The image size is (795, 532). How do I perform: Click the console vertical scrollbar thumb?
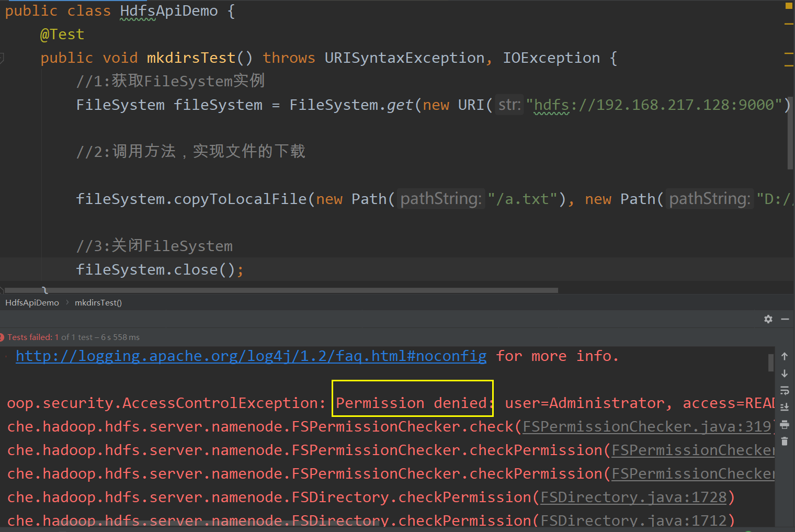(x=770, y=363)
